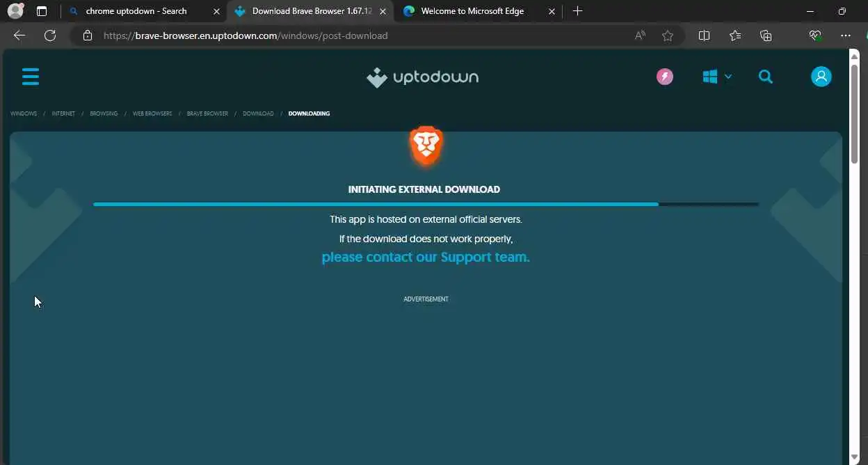Click the Brave lion logo

[x=426, y=145]
